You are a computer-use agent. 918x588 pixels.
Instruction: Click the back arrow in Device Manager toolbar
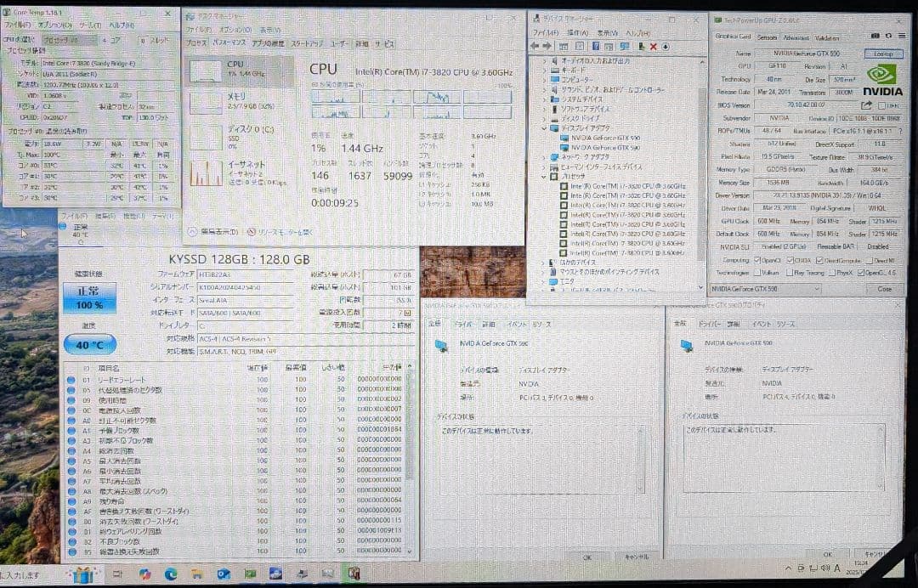pos(535,46)
